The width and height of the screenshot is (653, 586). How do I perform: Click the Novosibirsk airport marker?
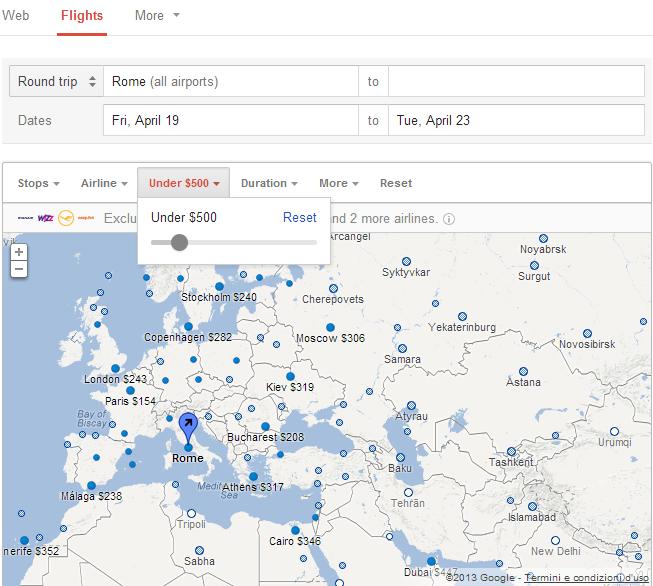pos(588,334)
